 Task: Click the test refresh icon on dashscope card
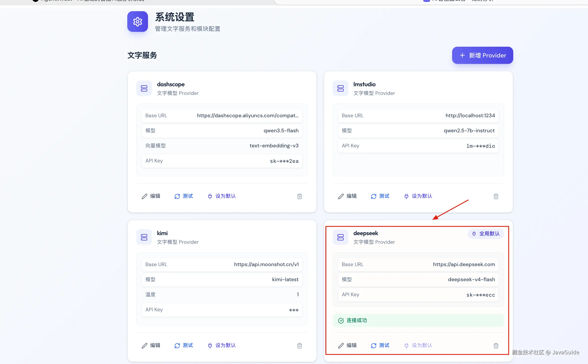pyautogui.click(x=177, y=196)
